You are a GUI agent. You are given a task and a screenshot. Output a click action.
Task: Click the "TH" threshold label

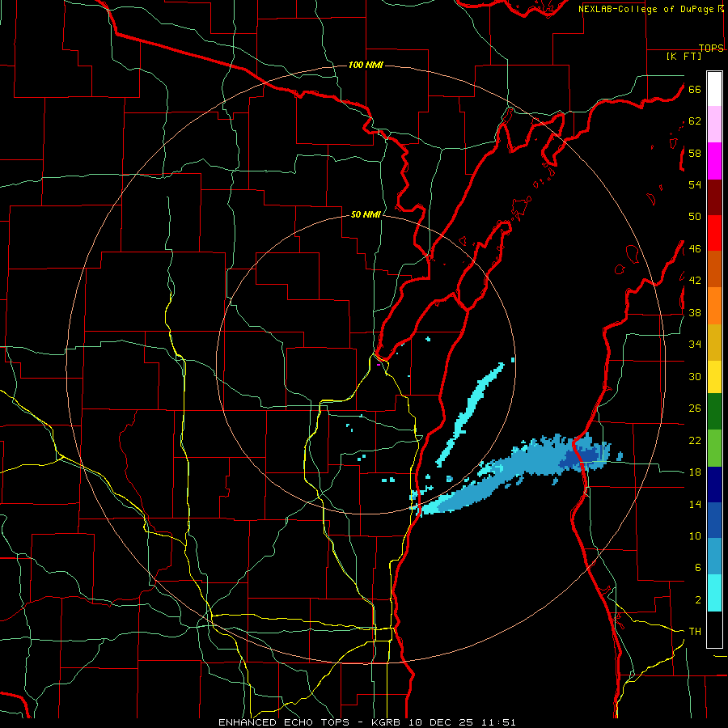tap(695, 632)
